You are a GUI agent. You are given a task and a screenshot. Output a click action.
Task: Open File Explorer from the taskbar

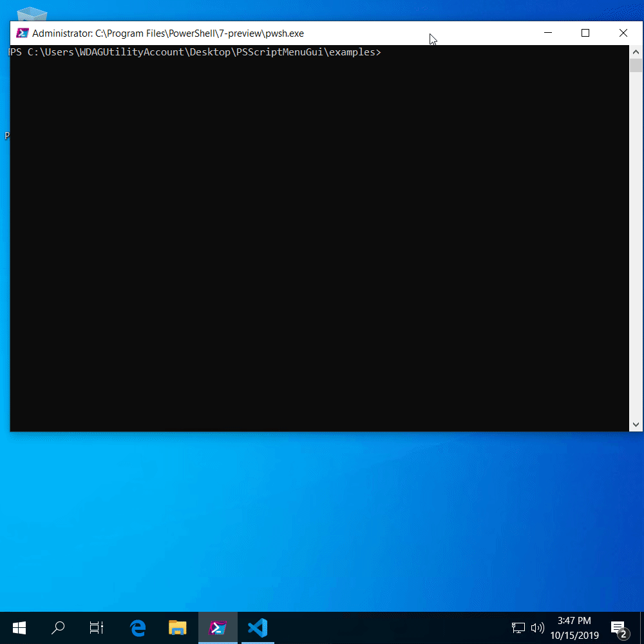pos(177,627)
